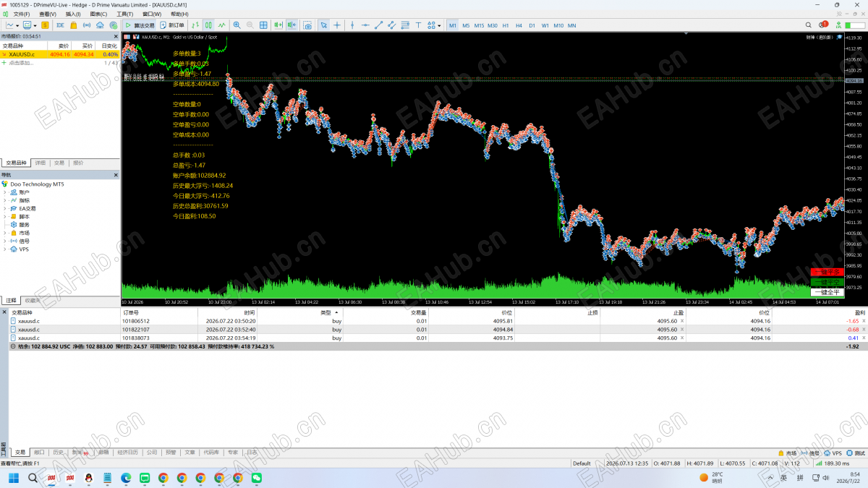Click the green 一键平空 button
868x488 pixels.
826,282
